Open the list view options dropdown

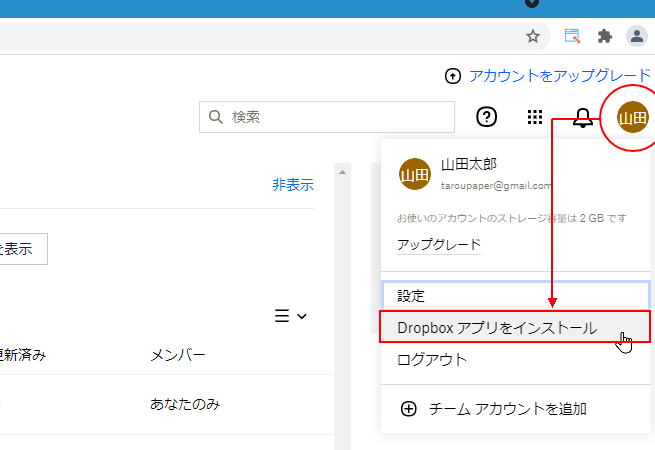pyautogui.click(x=291, y=316)
